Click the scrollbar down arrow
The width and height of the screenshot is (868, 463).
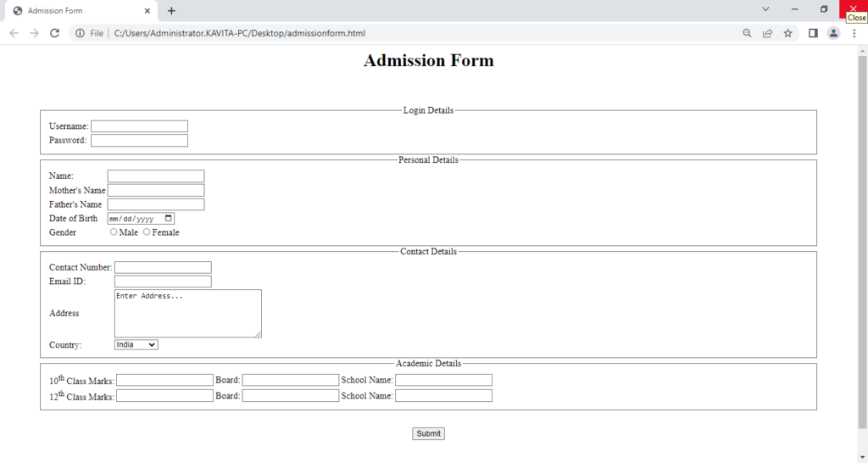pyautogui.click(x=862, y=457)
